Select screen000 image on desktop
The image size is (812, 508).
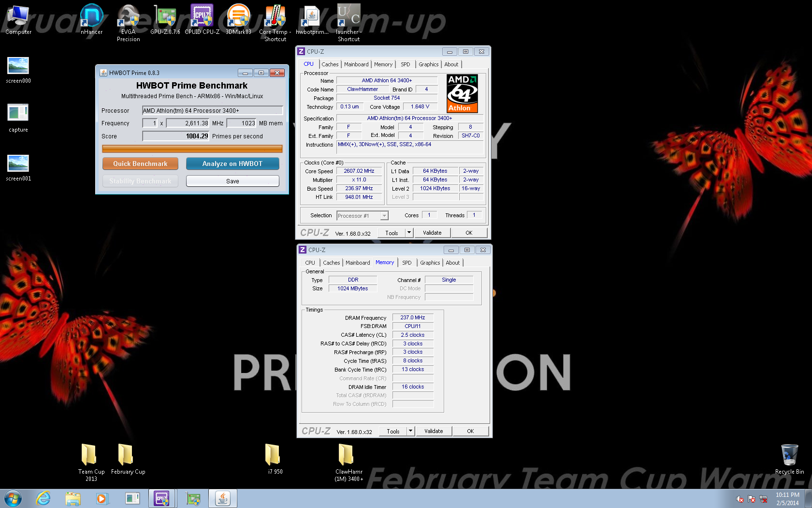click(x=18, y=70)
